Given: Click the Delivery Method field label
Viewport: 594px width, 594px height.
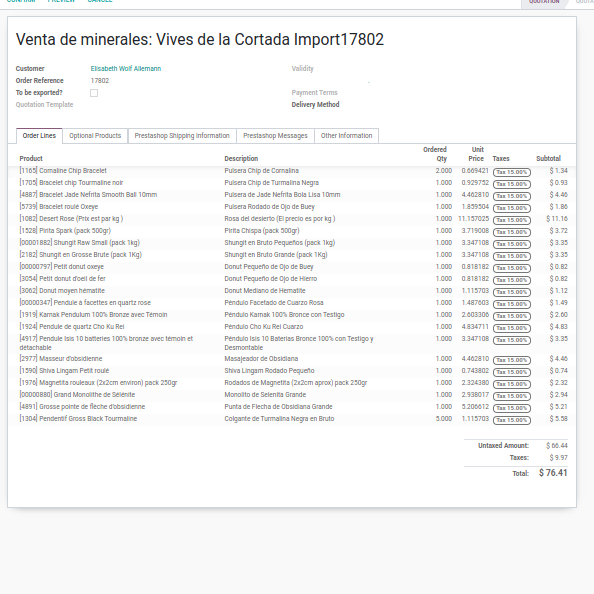Looking at the screenshot, I should click(x=315, y=105).
